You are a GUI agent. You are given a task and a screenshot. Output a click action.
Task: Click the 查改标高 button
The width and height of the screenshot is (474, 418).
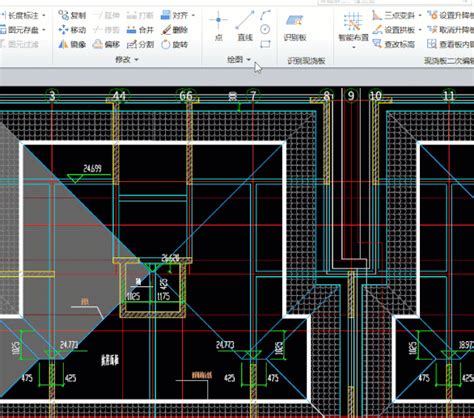[394, 44]
